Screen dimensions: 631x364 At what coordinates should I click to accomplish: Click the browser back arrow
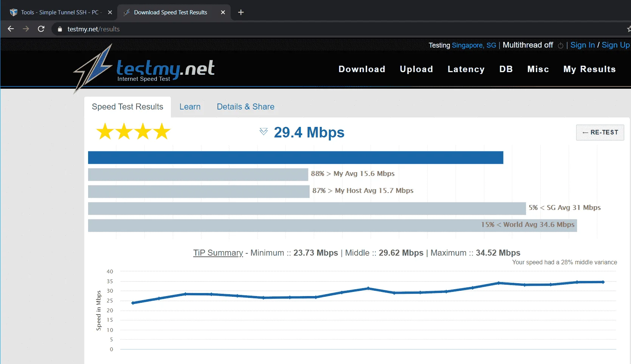[11, 29]
